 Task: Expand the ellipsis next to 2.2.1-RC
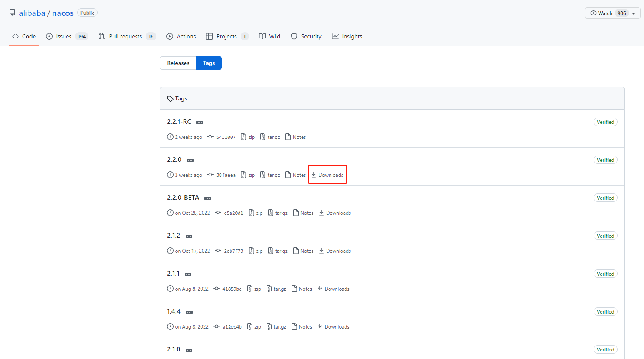pos(200,123)
